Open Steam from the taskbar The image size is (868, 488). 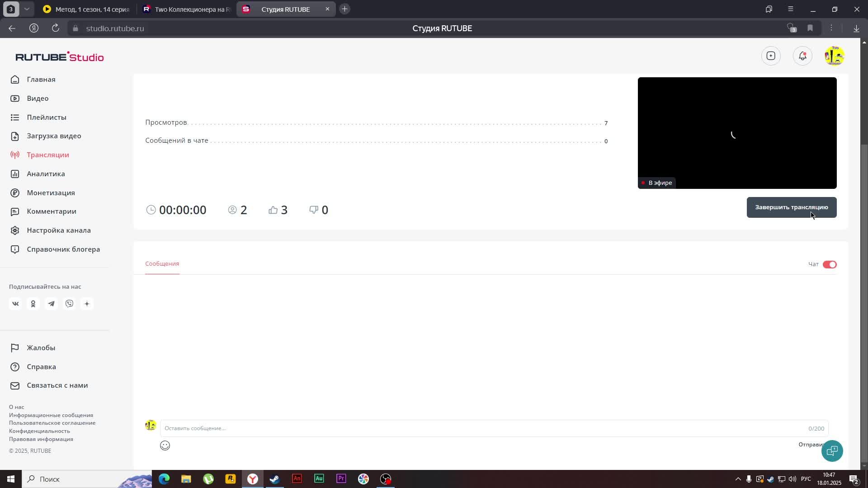click(x=274, y=479)
